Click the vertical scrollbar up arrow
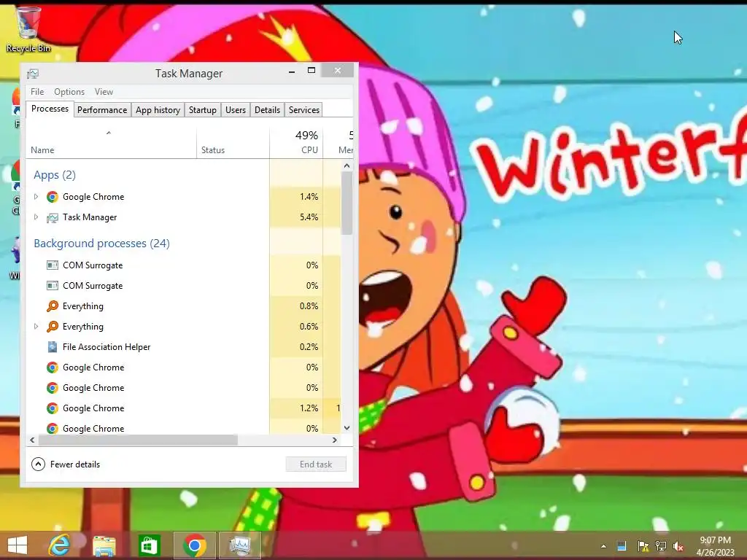This screenshot has width=747, height=560. tap(347, 166)
